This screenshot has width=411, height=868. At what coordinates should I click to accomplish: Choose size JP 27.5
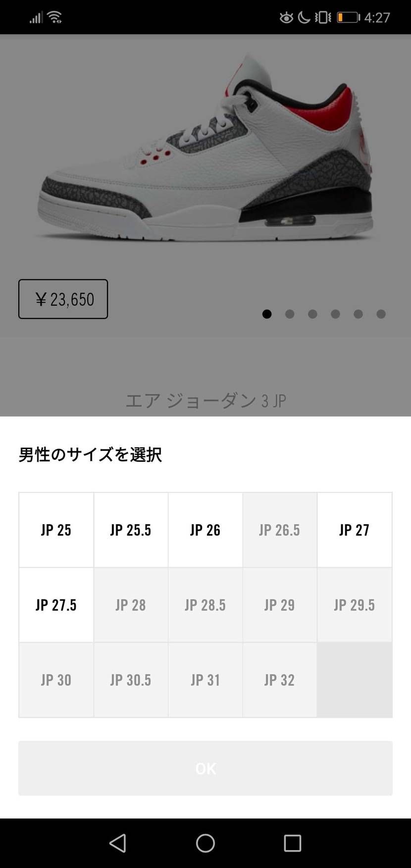(56, 604)
